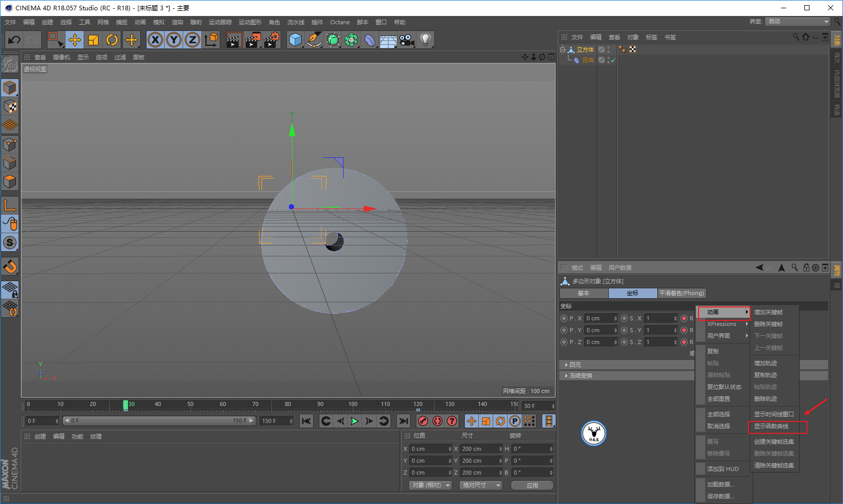This screenshot has width=843, height=504.
Task: Toggle scale keyframe recording
Action: coord(486,421)
